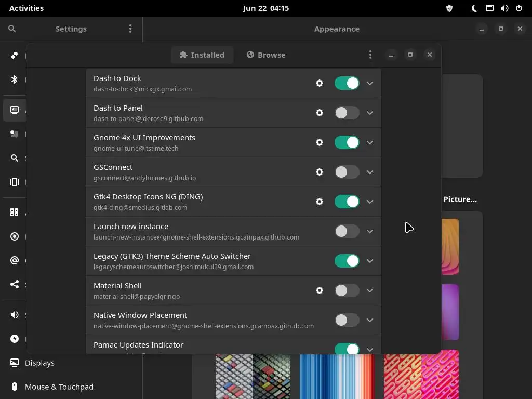Open Material Shell settings gear
The height and width of the screenshot is (399, 532).
(x=320, y=290)
